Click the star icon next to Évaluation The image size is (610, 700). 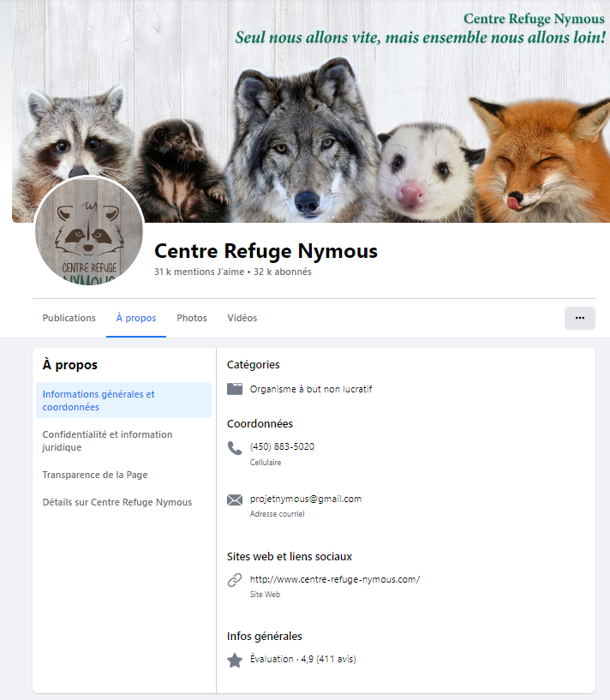[235, 660]
